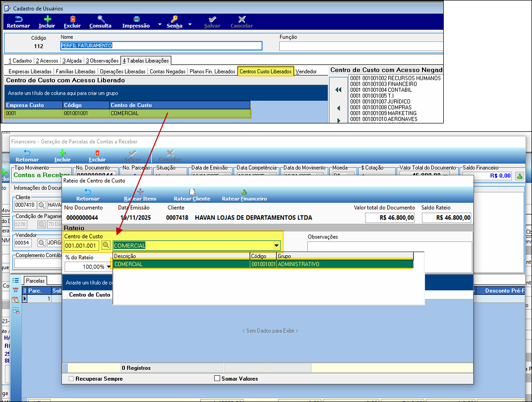This screenshot has height=402, width=532.
Task: Open the % do Rateio dropdown arrow
Action: [x=109, y=267]
